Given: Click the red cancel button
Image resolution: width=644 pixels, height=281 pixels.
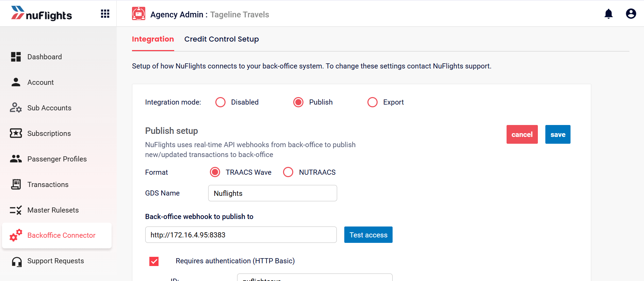Looking at the screenshot, I should click(x=522, y=135).
